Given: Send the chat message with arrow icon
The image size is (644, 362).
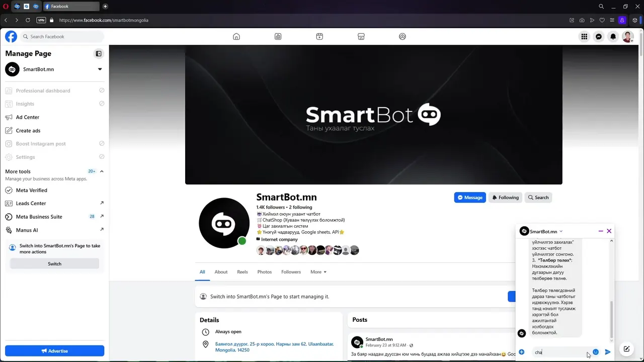Looking at the screenshot, I should 607,352.
